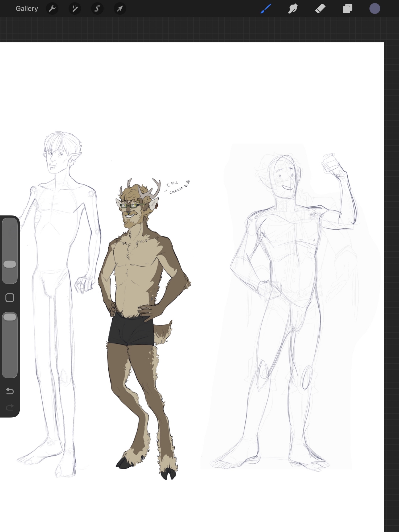
Task: Tap the square Modify button in sidebar
Action: [10, 298]
